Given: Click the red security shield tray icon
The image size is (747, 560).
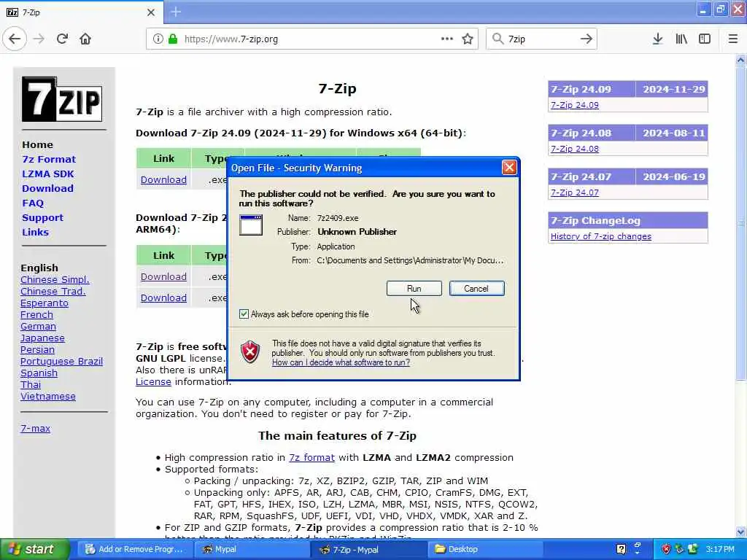Looking at the screenshot, I should tap(666, 549).
